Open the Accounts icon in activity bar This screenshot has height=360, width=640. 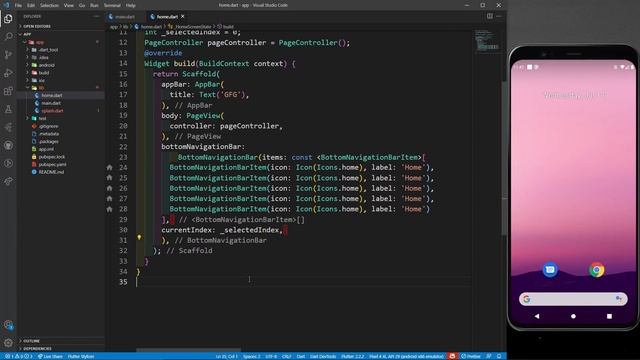[x=8, y=325]
